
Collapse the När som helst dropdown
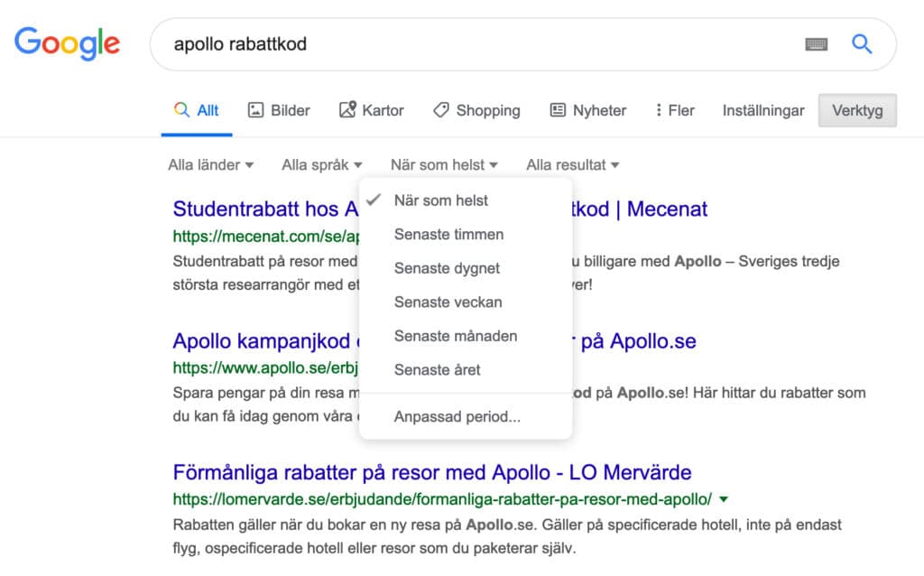[x=444, y=164]
